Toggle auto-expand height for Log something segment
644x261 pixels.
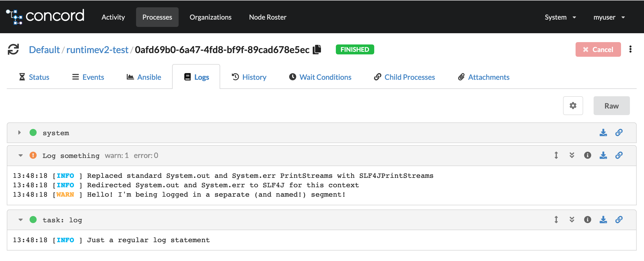click(556, 155)
